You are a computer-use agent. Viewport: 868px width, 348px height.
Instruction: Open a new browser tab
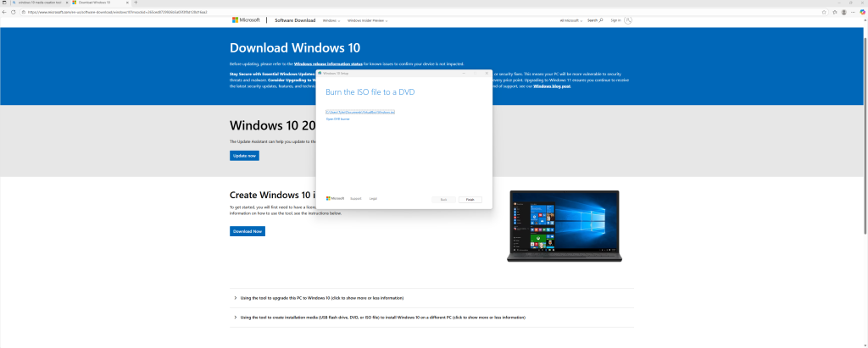136,3
